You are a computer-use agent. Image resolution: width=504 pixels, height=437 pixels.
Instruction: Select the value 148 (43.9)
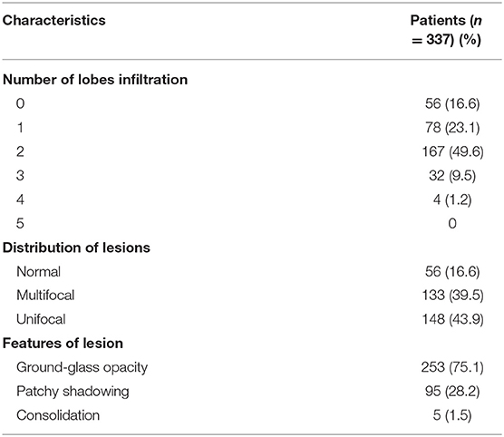click(x=452, y=319)
